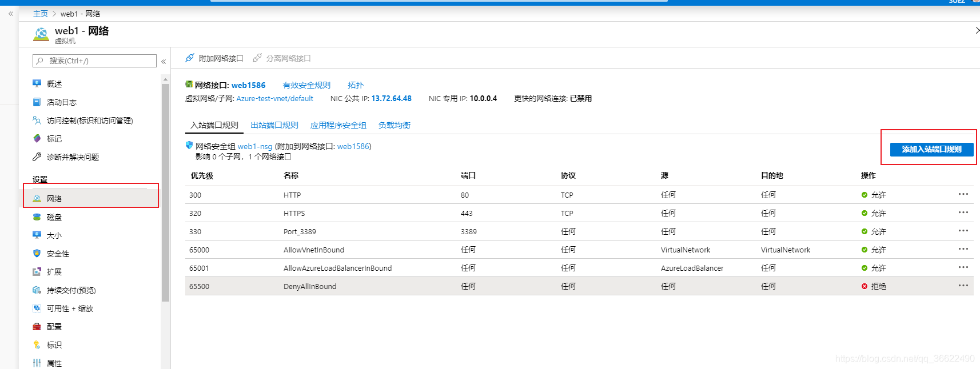Switch to 应用程序安全组 tab
Viewport: 980px width, 369px height.
(x=338, y=125)
